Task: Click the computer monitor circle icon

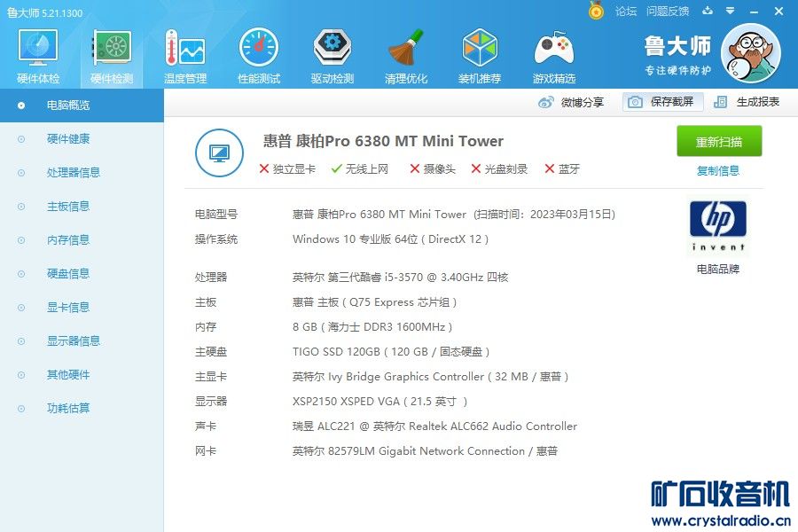Action: [x=219, y=153]
